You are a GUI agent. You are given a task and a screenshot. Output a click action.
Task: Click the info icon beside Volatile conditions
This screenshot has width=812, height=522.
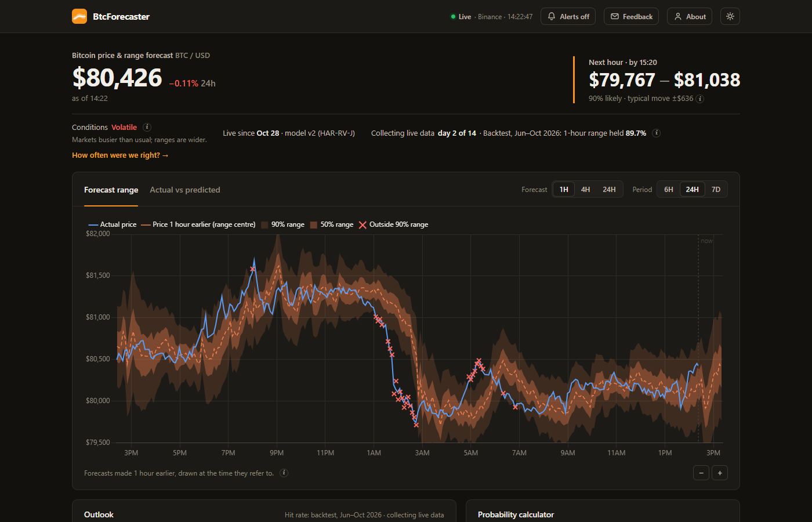(147, 127)
